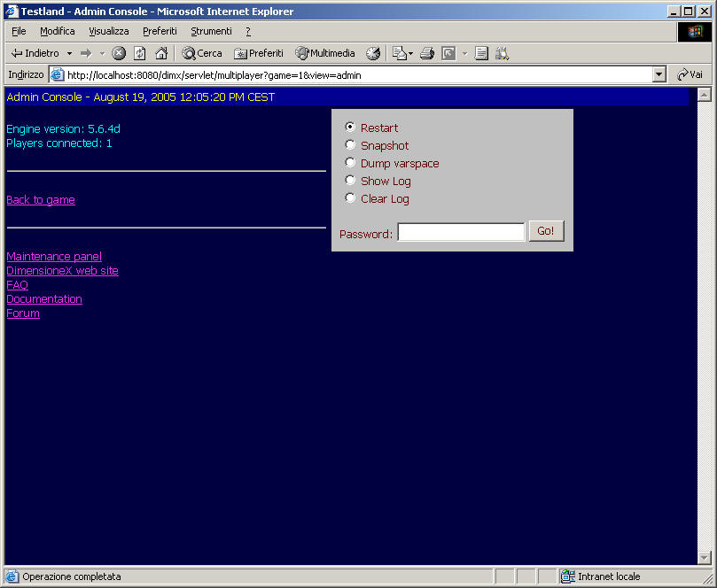
Task: Select the Dump varspace radio button
Action: [350, 163]
